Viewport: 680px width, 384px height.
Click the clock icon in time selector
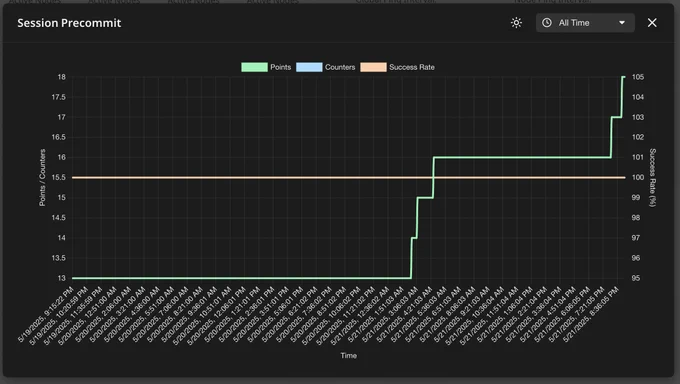[x=547, y=23]
